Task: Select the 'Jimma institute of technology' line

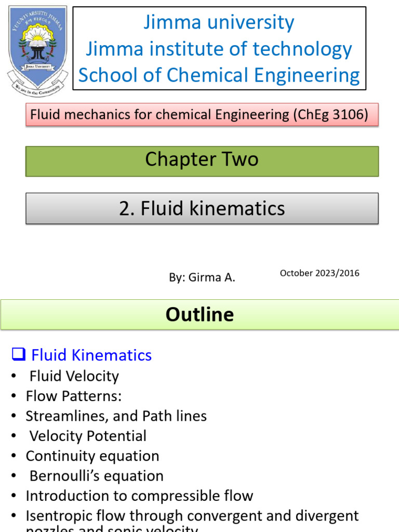Action: [219, 49]
